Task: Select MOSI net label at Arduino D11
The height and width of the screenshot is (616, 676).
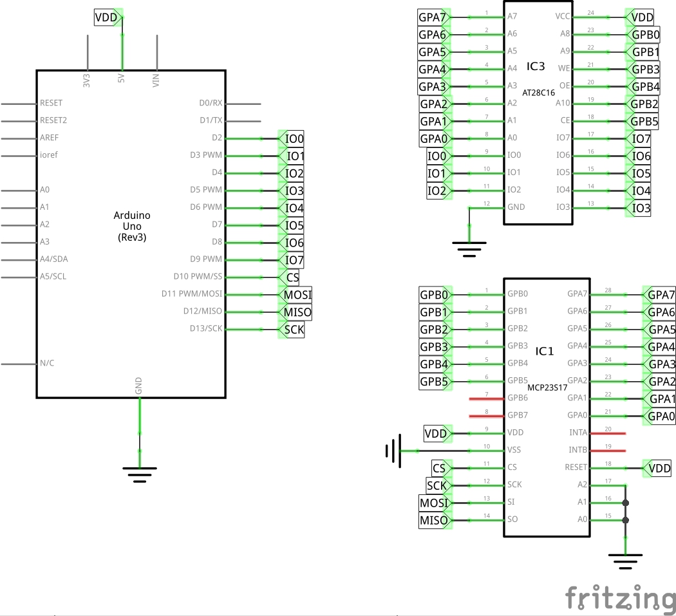Action: pos(296,295)
